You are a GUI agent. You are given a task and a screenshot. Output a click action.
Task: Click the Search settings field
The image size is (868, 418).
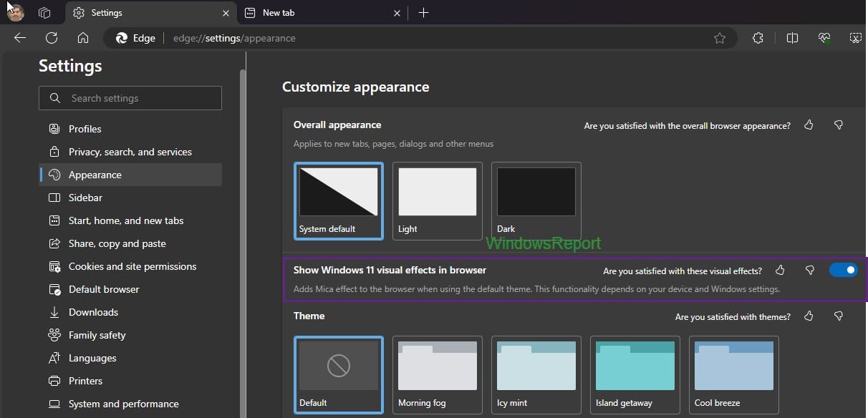click(x=130, y=98)
